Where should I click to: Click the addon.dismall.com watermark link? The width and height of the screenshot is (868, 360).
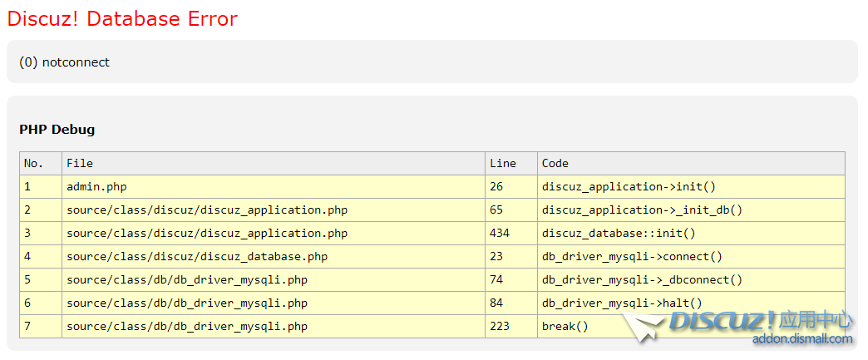pyautogui.click(x=801, y=339)
